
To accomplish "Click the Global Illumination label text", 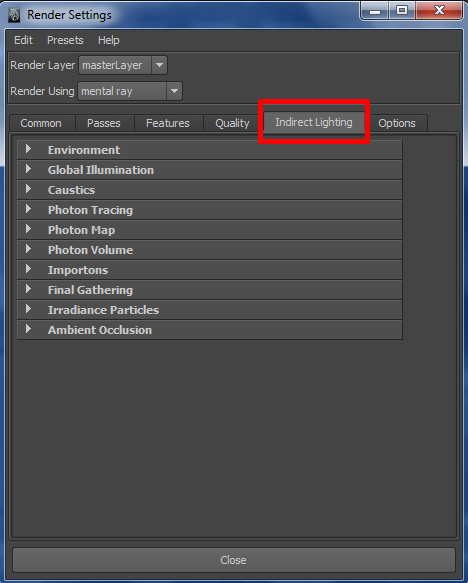I will pyautogui.click(x=101, y=170).
